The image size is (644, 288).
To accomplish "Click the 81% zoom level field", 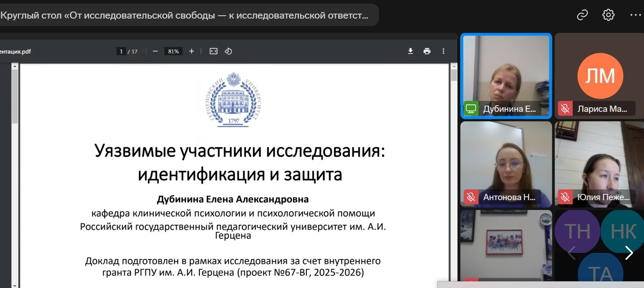I will point(173,52).
